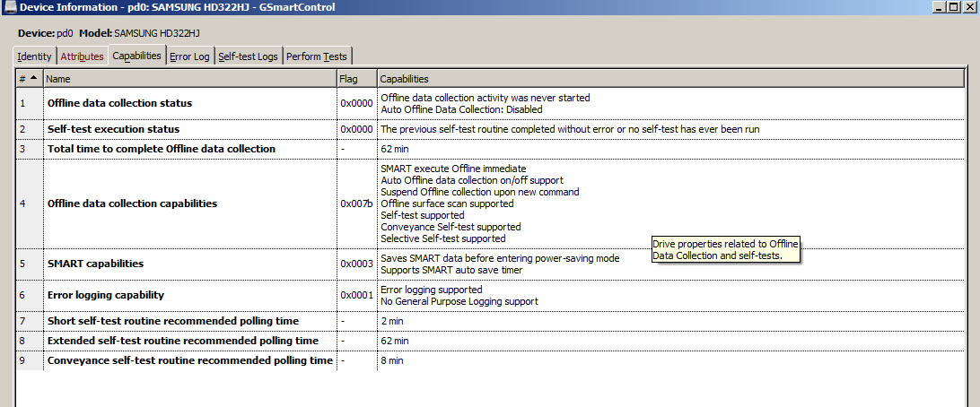Click the 8 min capability value
This screenshot has height=407, width=980.
(x=392, y=360)
